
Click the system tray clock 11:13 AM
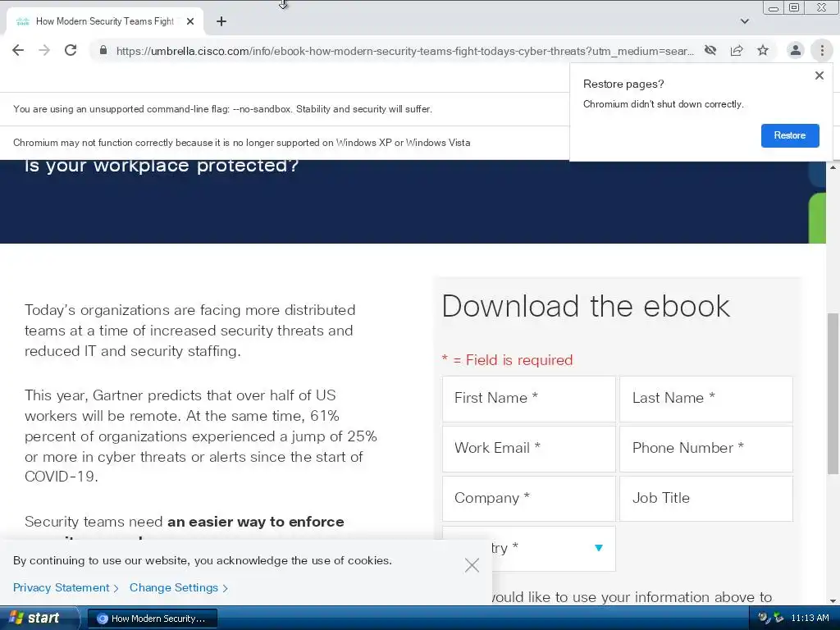pyautogui.click(x=810, y=618)
